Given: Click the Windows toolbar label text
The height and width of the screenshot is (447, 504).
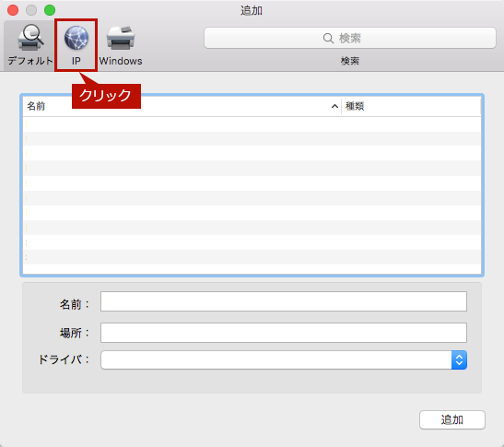Looking at the screenshot, I should (x=121, y=61).
